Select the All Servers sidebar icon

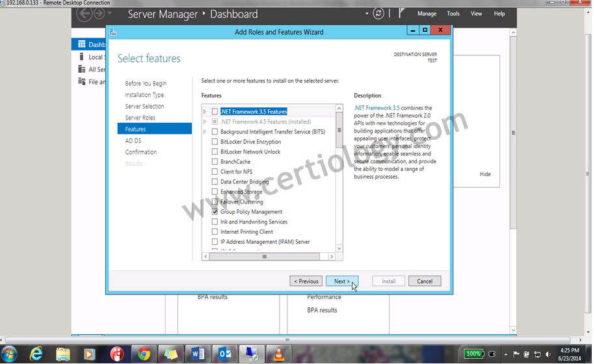[81, 69]
